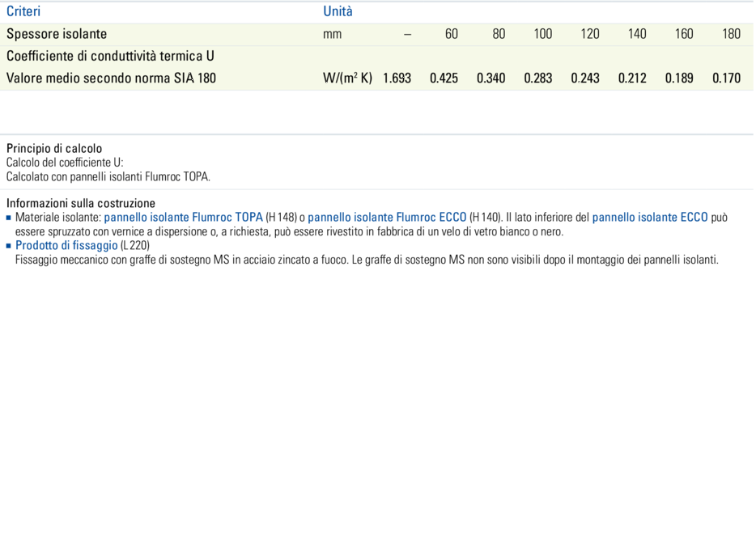Click the Criteri column header

tap(23, 11)
